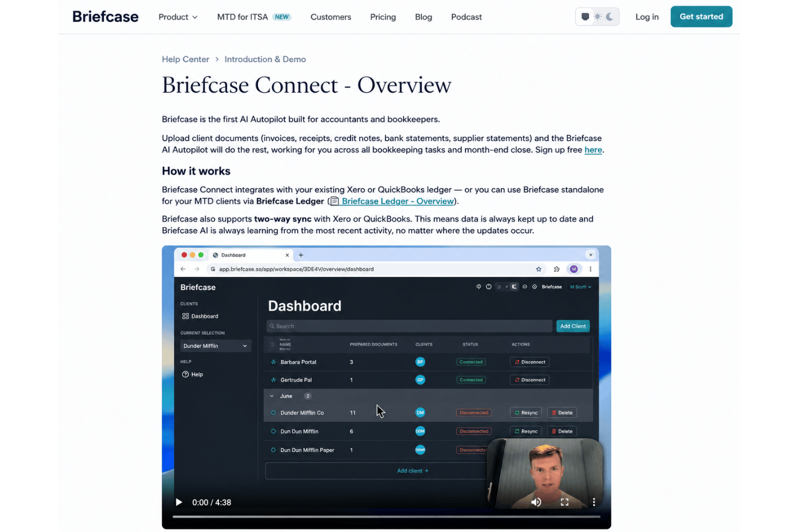The width and height of the screenshot is (798, 532).
Task: Click purple M profile avatar in video browser
Action: (x=574, y=269)
